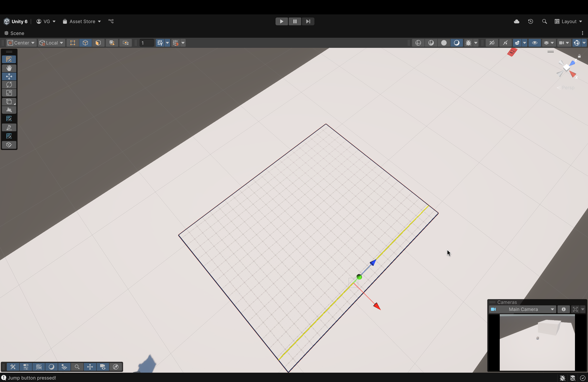This screenshot has width=588, height=382.
Task: Open the Main Camera selector dropdown
Action: (x=522, y=309)
